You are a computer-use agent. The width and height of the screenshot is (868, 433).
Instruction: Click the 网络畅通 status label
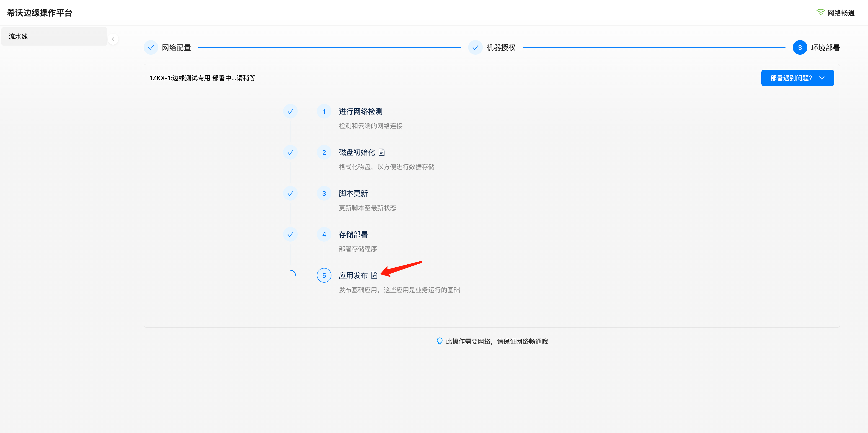tap(841, 13)
